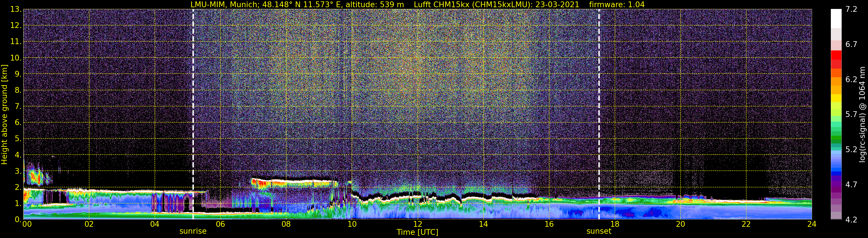The height and width of the screenshot is (238, 868).
Task: Click the 'sunrise' label below the axis
Action: tap(193, 231)
